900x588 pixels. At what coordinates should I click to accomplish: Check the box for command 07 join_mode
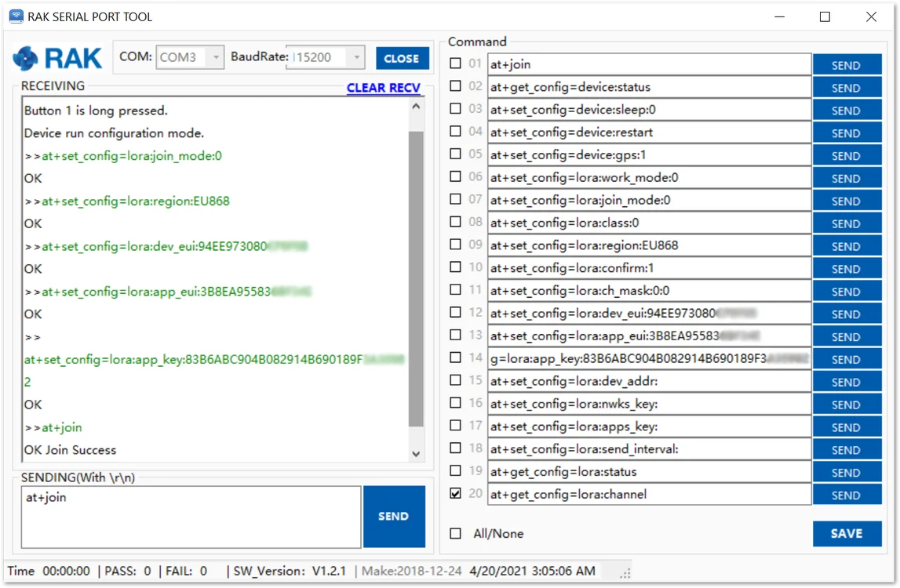(x=456, y=199)
